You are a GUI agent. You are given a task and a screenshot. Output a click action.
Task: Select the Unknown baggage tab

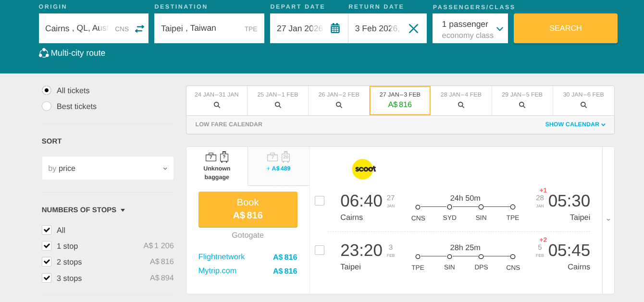pyautogui.click(x=217, y=166)
